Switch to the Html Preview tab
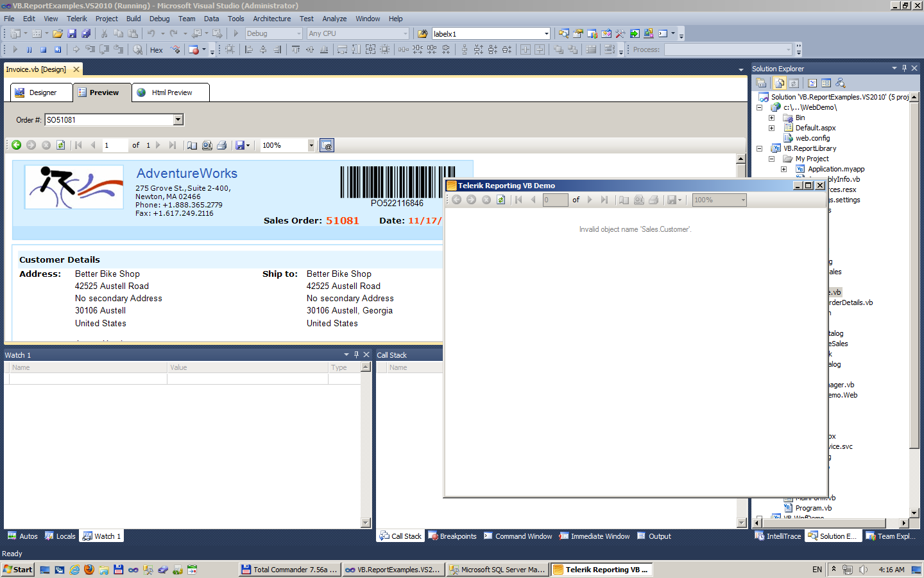The image size is (924, 578). (x=171, y=92)
